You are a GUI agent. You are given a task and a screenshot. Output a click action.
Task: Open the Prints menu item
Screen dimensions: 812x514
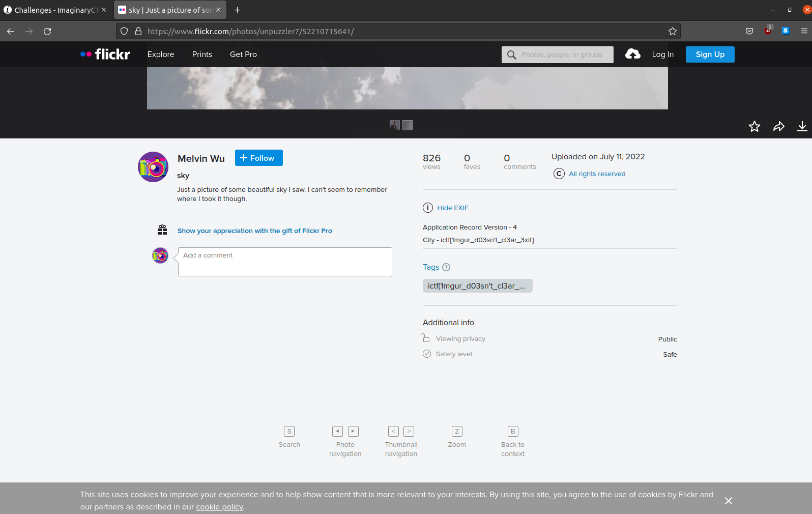click(x=202, y=54)
